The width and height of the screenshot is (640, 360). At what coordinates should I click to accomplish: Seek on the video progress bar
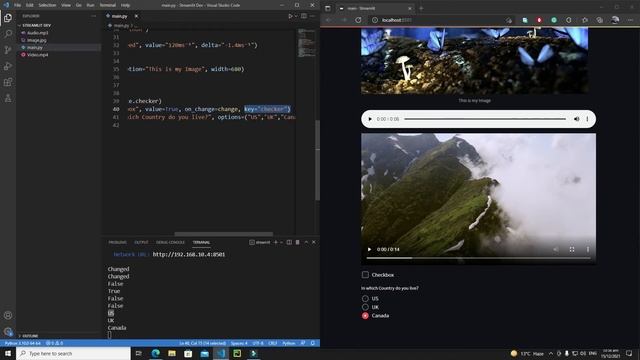[x=478, y=258]
